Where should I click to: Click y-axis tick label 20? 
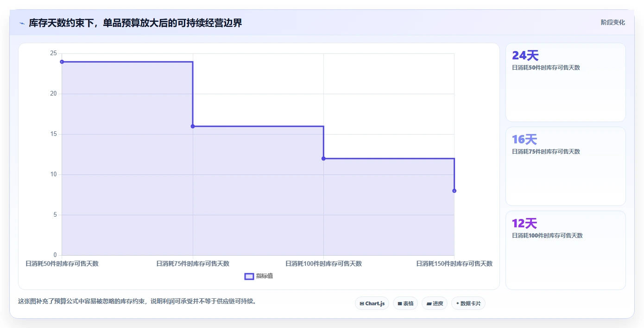point(54,94)
